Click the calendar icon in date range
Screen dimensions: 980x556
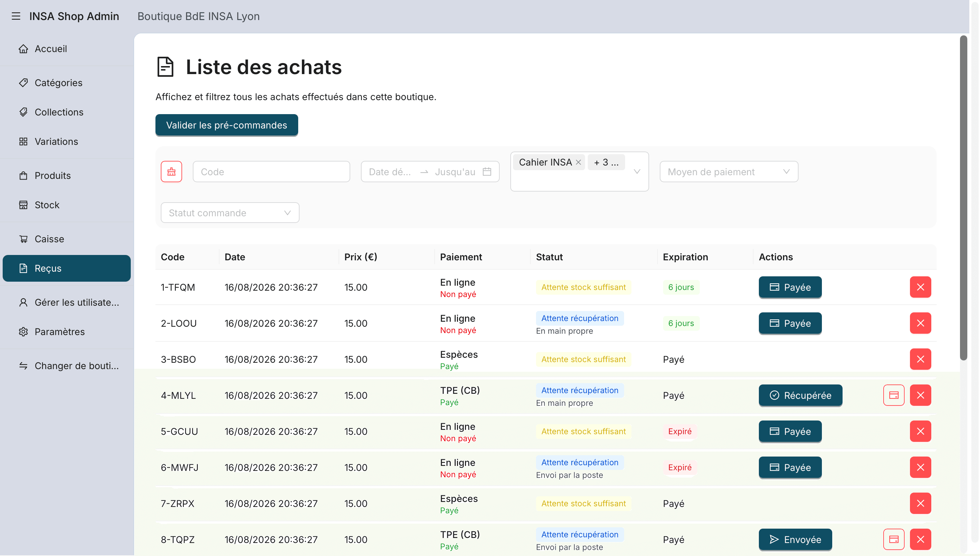pyautogui.click(x=487, y=172)
